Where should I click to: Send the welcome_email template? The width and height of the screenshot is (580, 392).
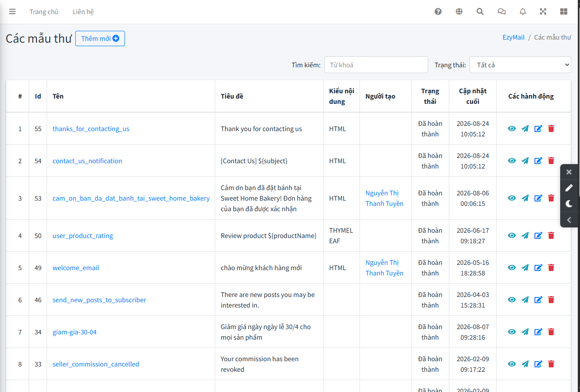[x=525, y=267]
